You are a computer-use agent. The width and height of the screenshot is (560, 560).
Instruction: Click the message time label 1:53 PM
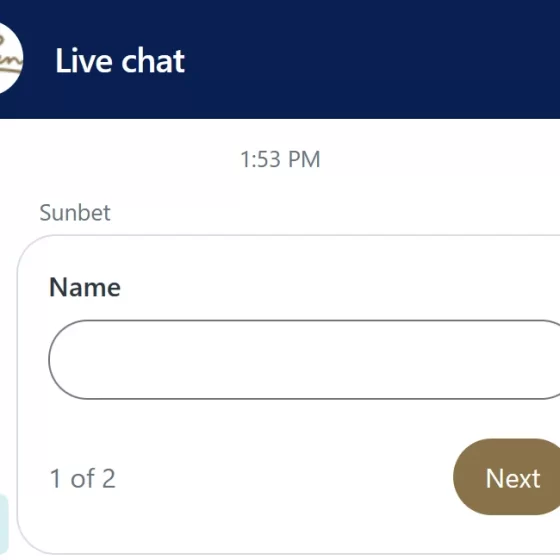click(280, 159)
